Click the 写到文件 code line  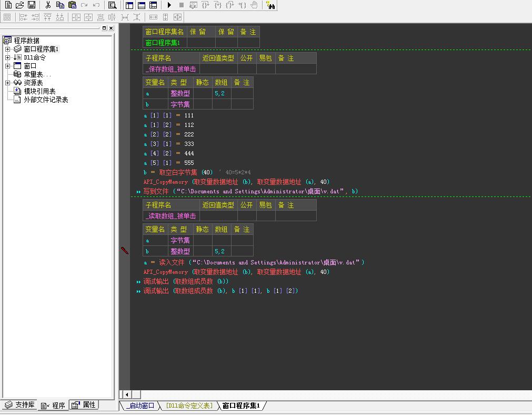[x=250, y=192]
